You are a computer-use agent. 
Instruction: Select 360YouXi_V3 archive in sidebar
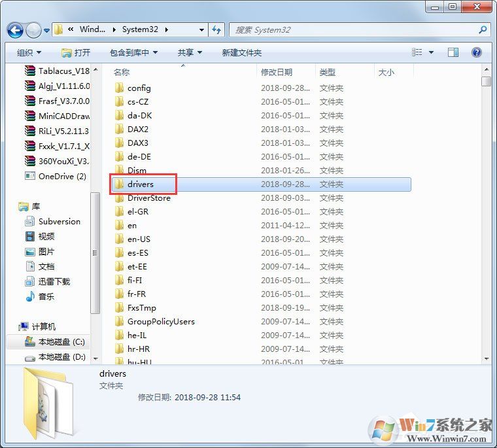(58, 161)
